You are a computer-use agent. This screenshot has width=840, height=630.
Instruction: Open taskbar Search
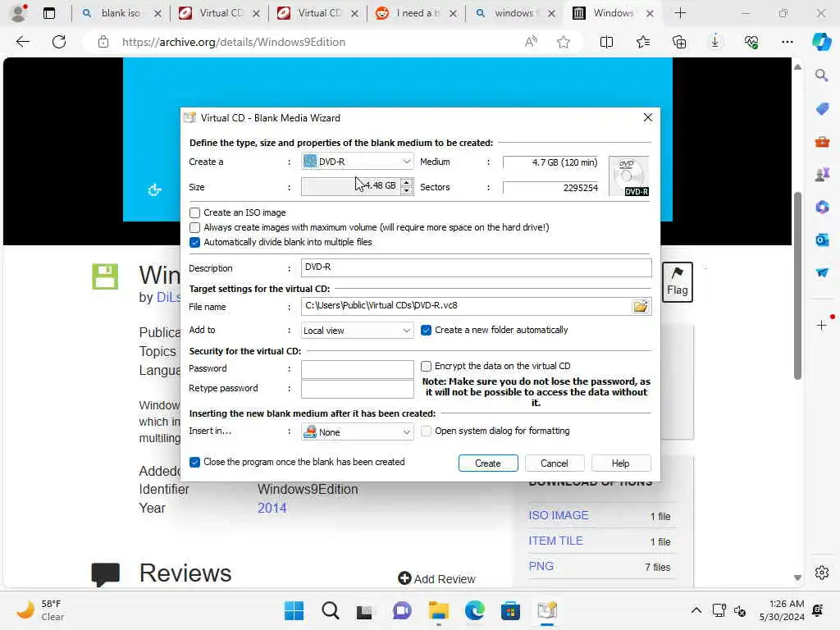click(330, 610)
